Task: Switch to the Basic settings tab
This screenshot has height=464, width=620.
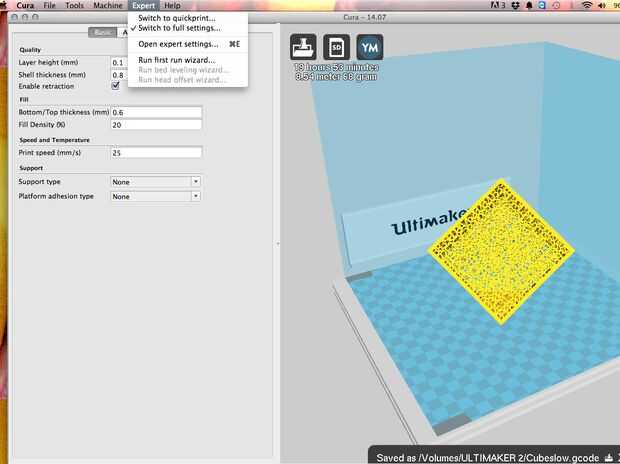Action: [102, 32]
